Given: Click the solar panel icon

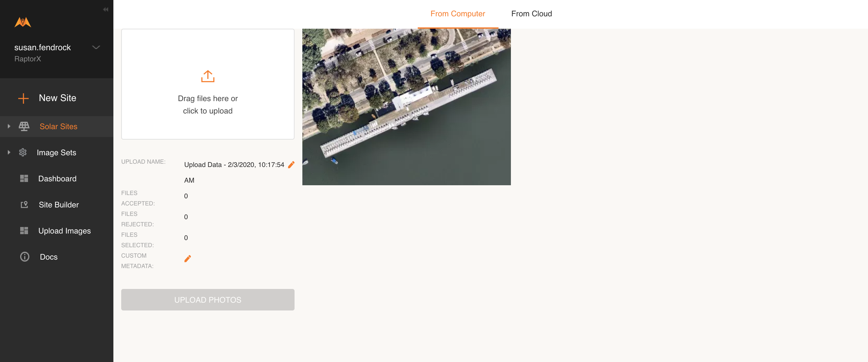Looking at the screenshot, I should tap(24, 126).
